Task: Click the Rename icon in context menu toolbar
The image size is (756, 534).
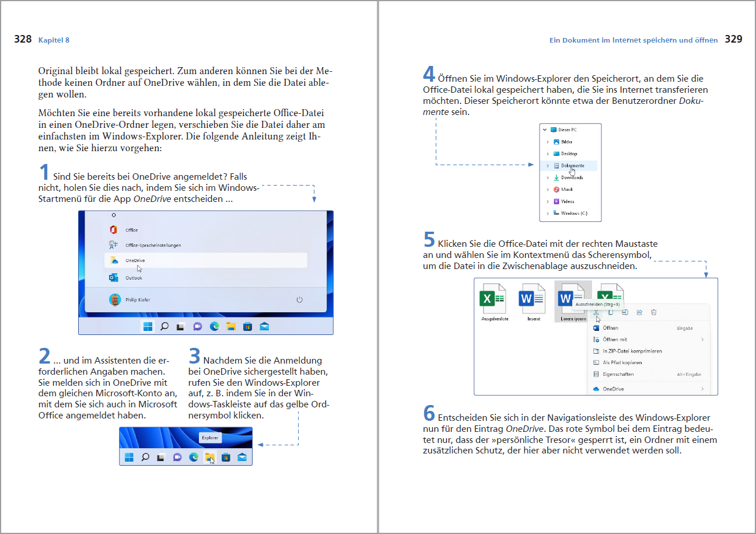Action: 625,313
